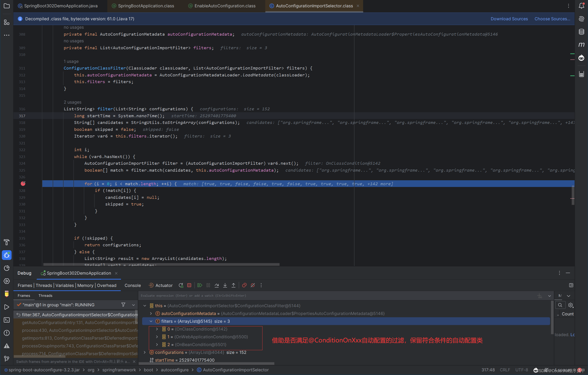The height and width of the screenshot is (375, 588).
Task: Click the breakpoint marker on line 327
Action: pos(23,184)
